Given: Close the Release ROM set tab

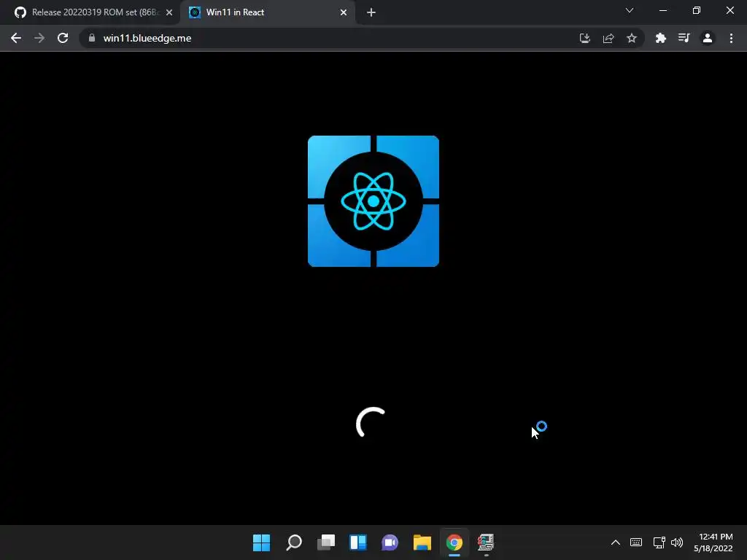Looking at the screenshot, I should click(169, 12).
